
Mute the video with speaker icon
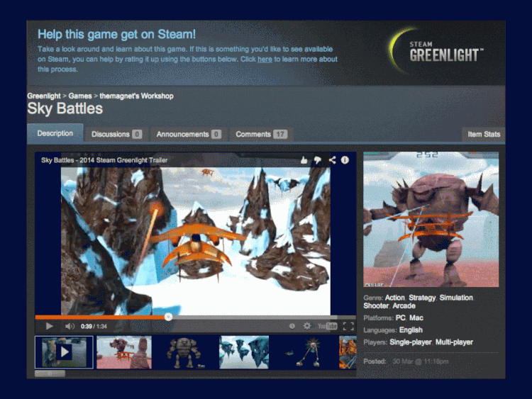[x=70, y=326]
